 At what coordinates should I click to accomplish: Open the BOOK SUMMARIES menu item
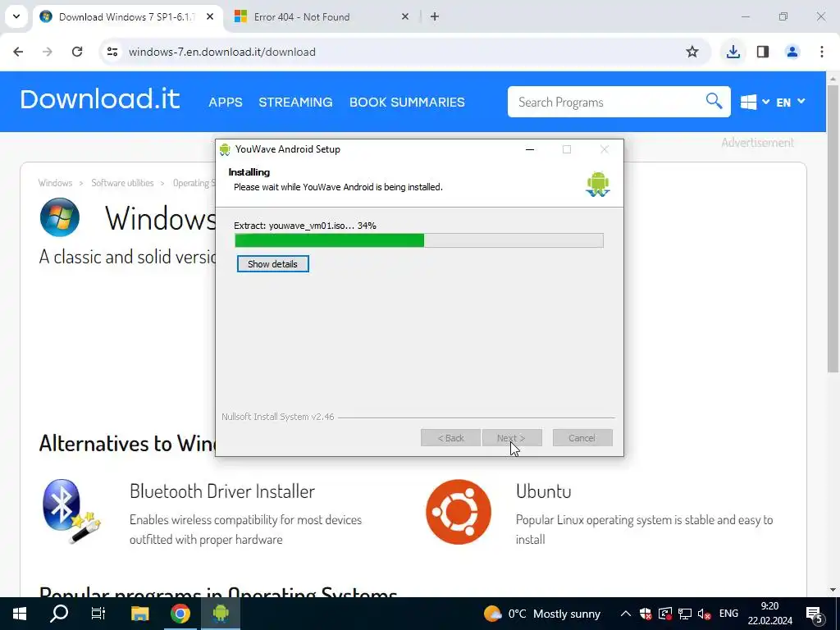[x=407, y=103]
